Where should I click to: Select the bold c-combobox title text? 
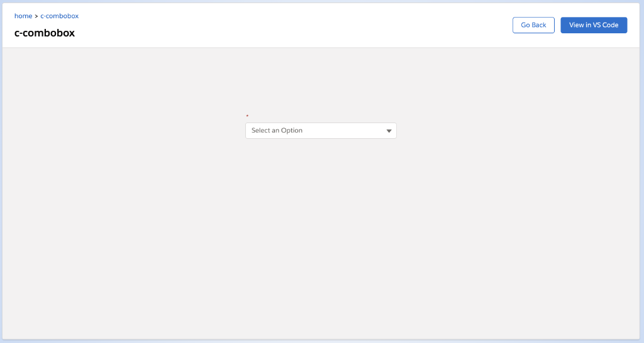45,33
